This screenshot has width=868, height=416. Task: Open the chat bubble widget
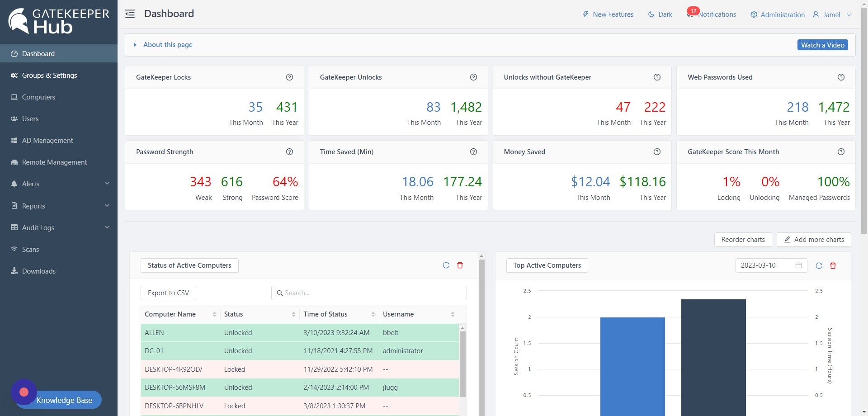(x=24, y=392)
